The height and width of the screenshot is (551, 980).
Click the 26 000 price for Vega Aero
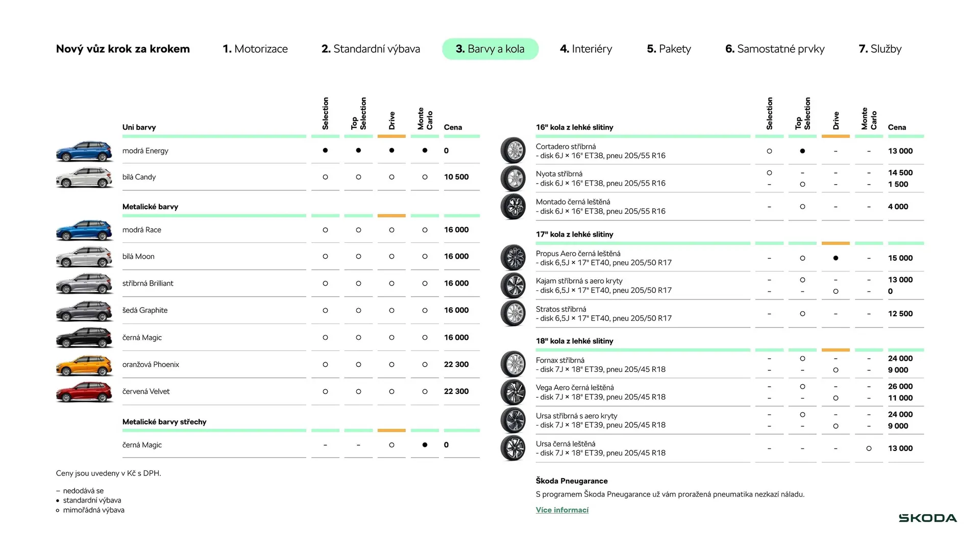coord(900,386)
